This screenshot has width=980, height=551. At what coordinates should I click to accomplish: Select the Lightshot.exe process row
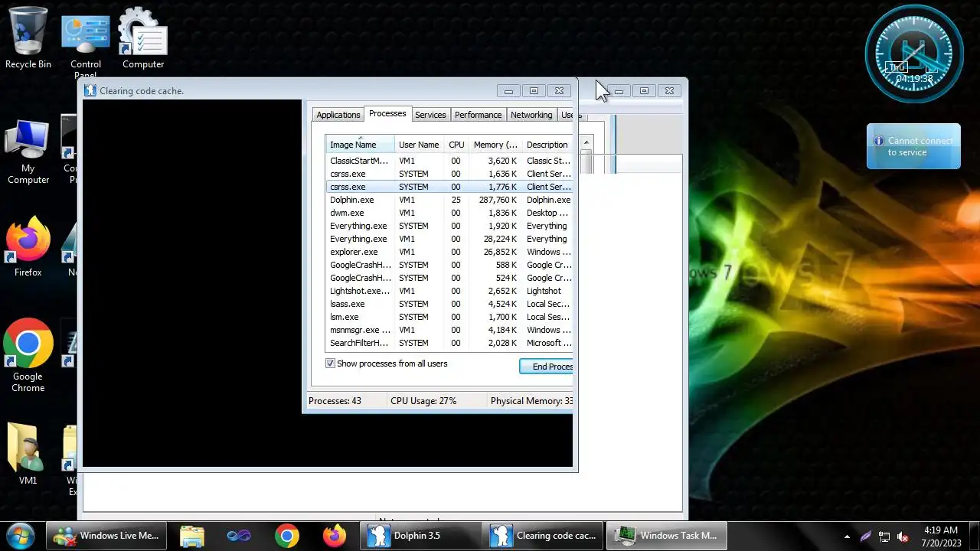tap(449, 291)
